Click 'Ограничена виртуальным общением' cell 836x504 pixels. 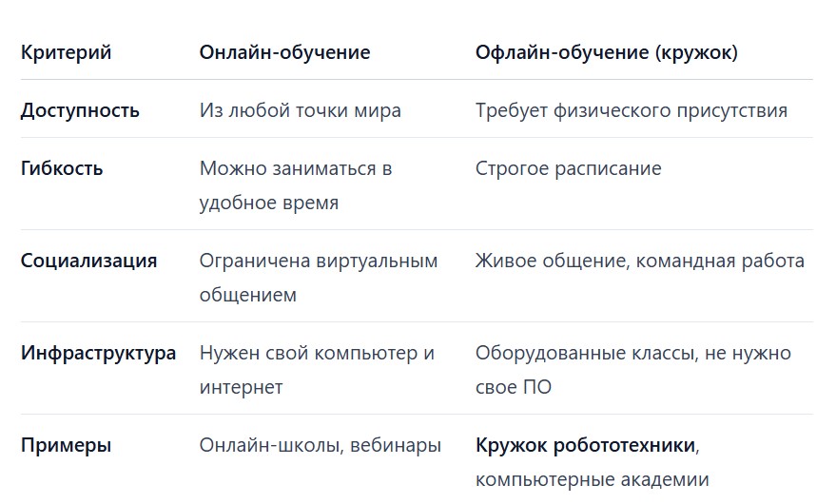[319, 278]
